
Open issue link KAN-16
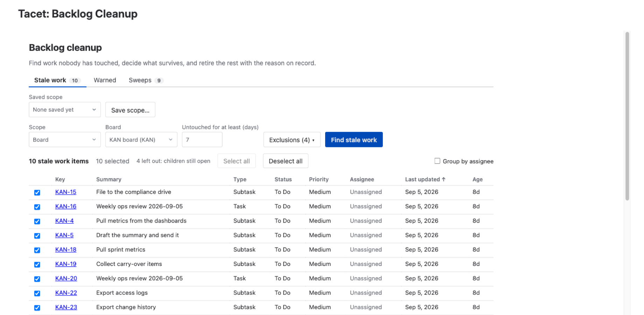pos(66,206)
